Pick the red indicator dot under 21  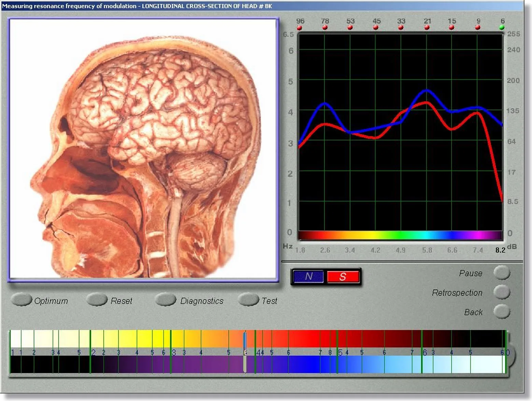[427, 28]
